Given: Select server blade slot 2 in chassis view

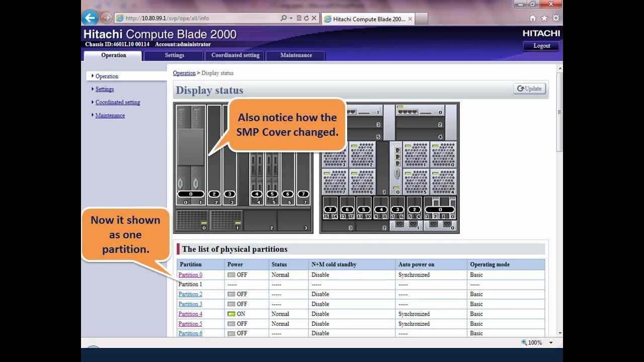Looking at the screenshot, I should (x=214, y=155).
